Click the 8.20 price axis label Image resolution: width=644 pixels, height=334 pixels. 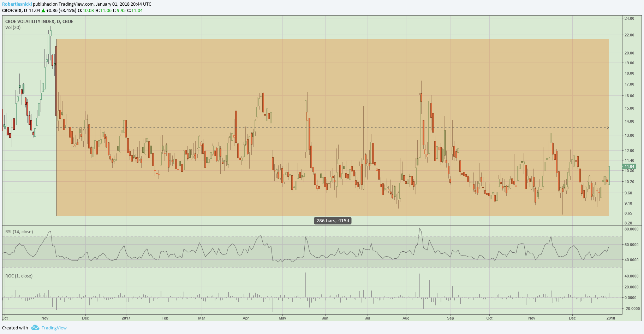(628, 223)
